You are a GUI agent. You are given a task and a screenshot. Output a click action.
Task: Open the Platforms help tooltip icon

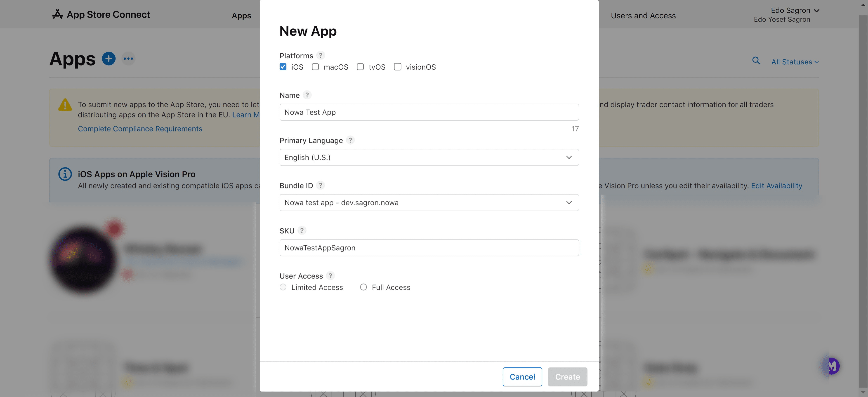point(321,55)
